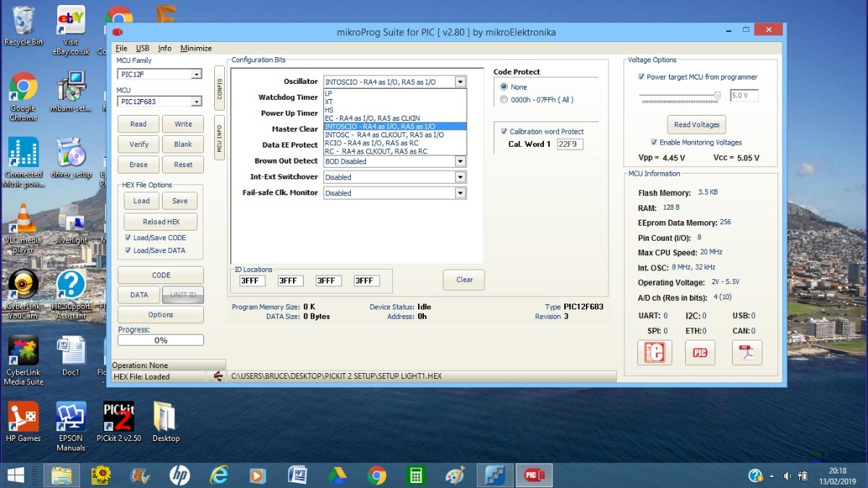Toggle Load/Save CODE checkbox
Image resolution: width=868 pixels, height=488 pixels.
128,238
